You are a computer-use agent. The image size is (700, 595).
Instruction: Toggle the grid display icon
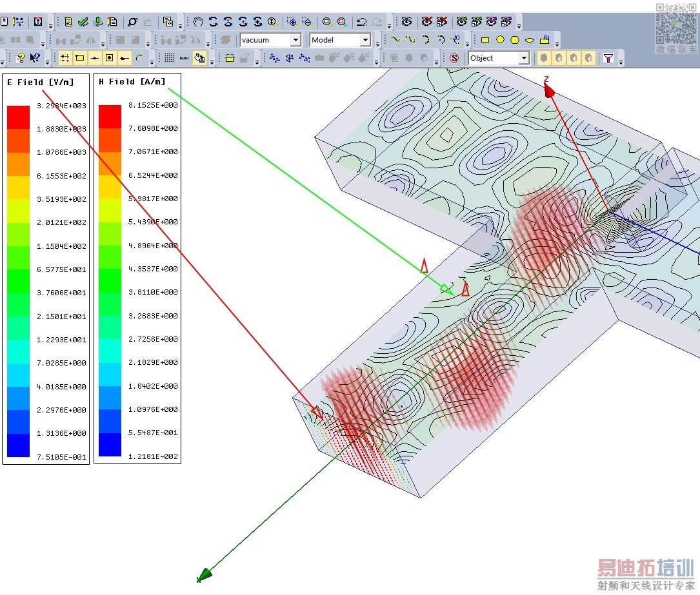[168, 58]
